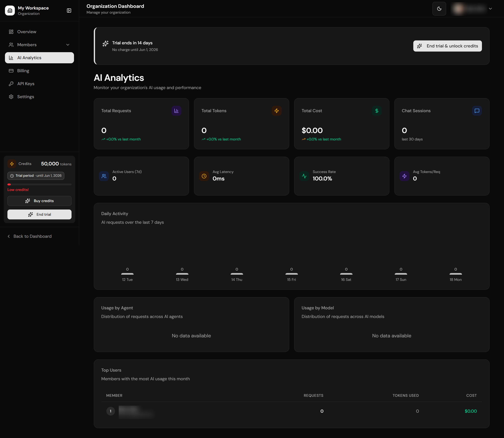
Task: Click the Organization Dashboard header title
Action: pyautogui.click(x=115, y=6)
